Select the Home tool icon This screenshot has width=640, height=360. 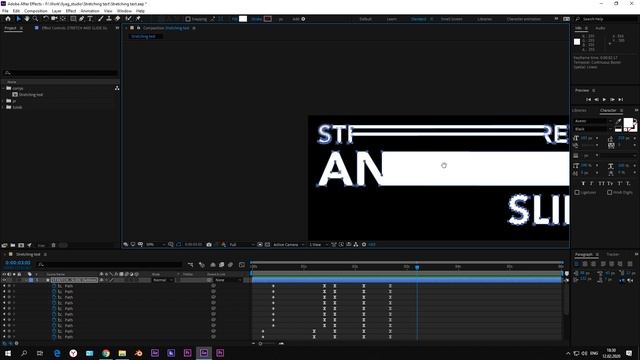[x=8, y=19]
